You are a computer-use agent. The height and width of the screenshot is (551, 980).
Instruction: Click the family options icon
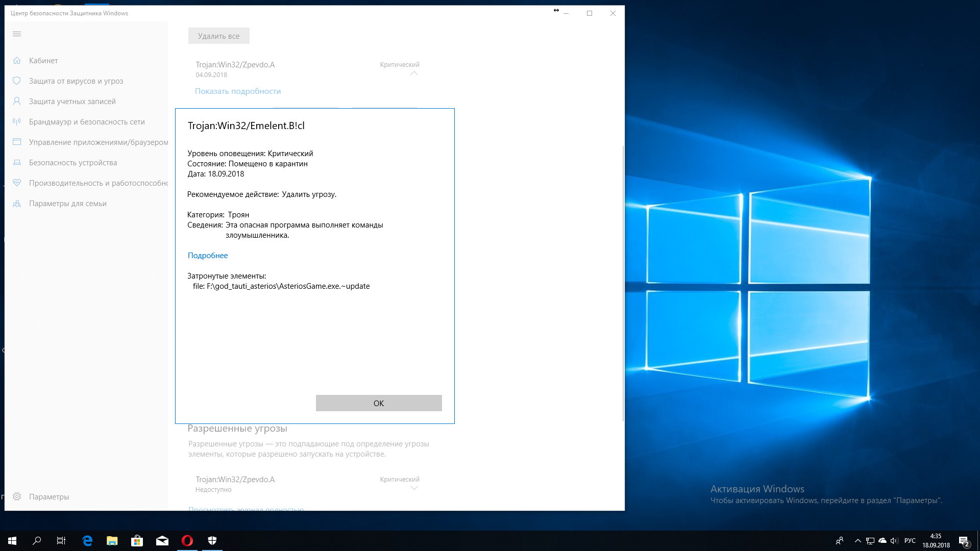17,204
